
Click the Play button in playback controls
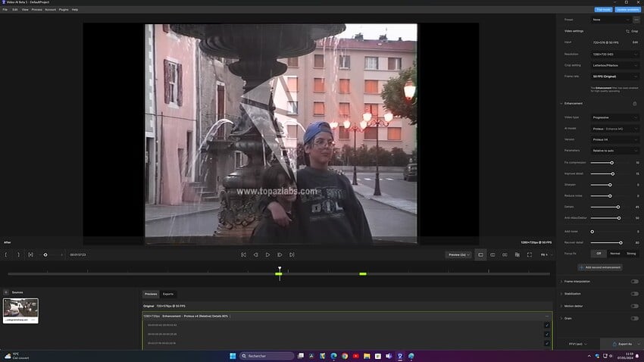(x=267, y=254)
